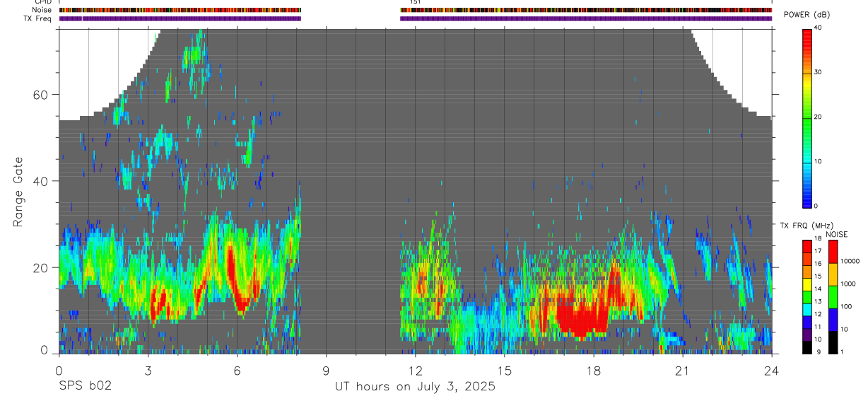
Task: Select the 18 MHz red swatch in the TX FRQ legend
Action: coord(807,244)
